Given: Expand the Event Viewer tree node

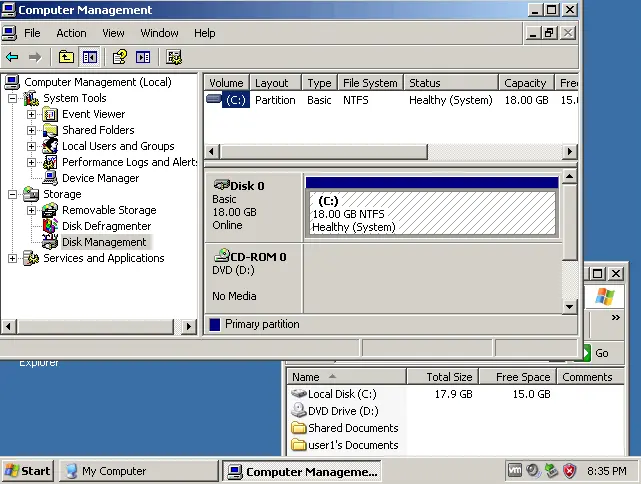Looking at the screenshot, I should (x=31, y=114).
